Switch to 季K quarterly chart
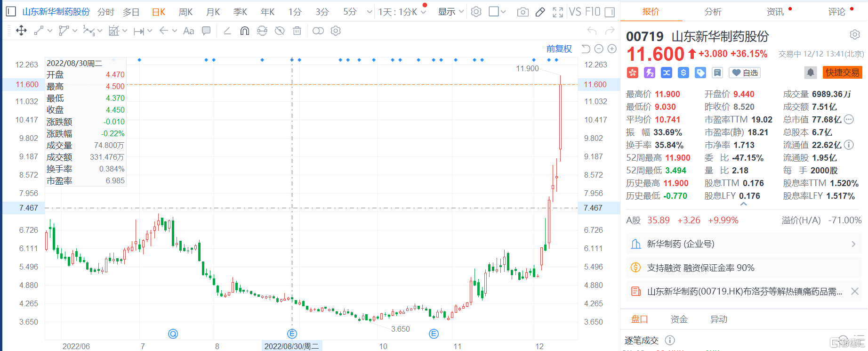The width and height of the screenshot is (868, 351). [x=241, y=12]
